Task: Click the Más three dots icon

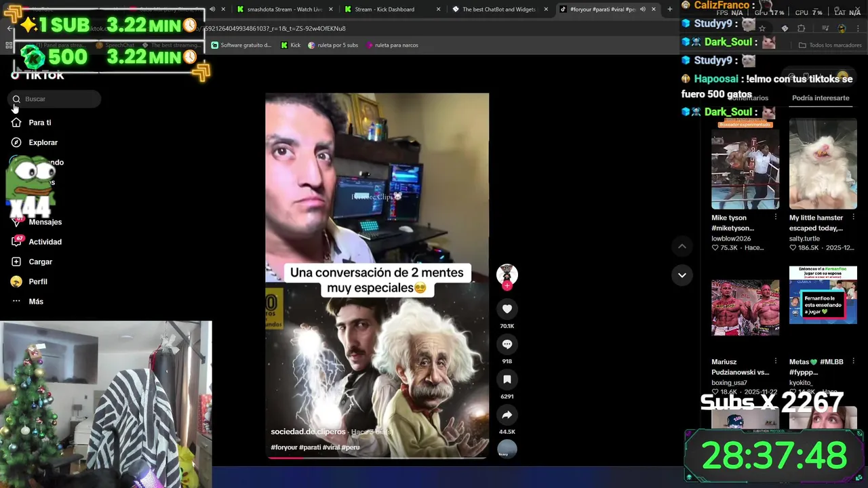Action: 16,301
